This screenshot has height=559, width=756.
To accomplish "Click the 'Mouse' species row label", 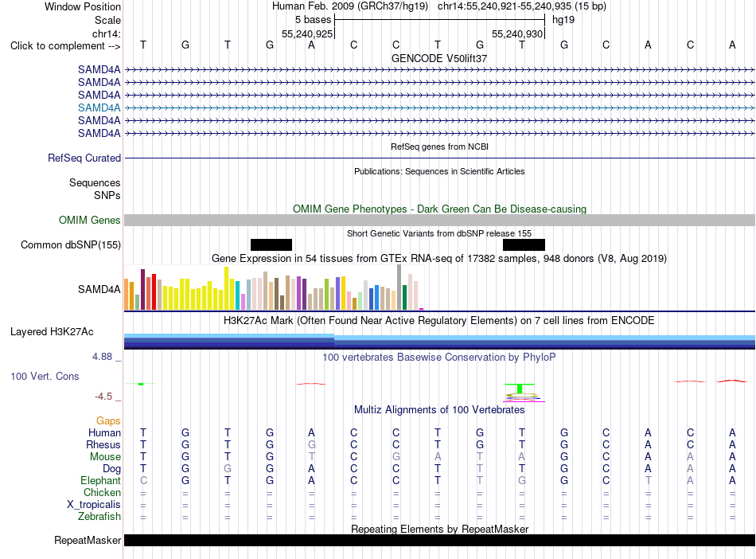I will point(105,457).
